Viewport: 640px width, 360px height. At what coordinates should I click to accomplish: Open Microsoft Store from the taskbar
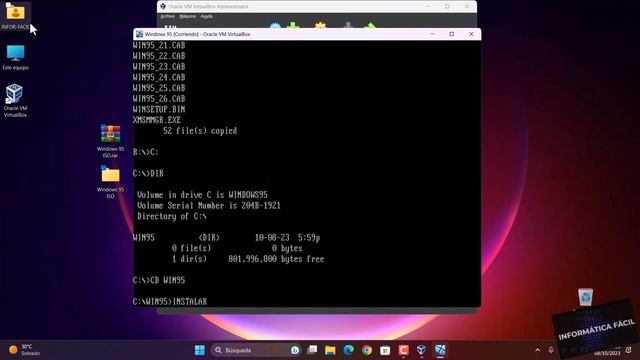385,350
